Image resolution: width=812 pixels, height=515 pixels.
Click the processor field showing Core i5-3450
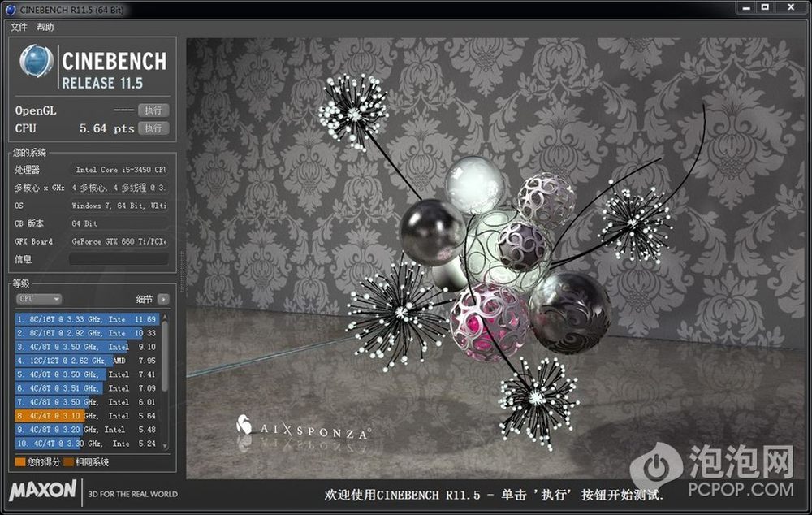click(x=119, y=170)
